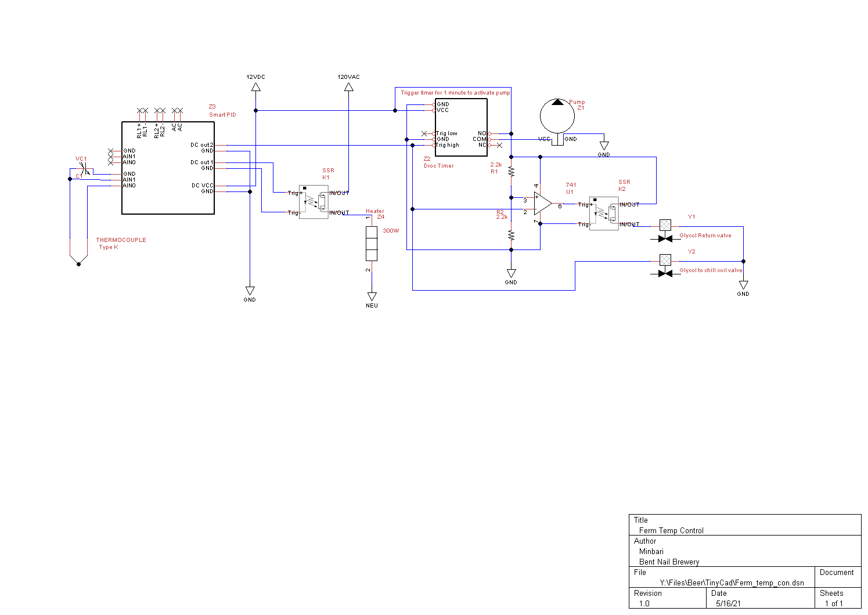Select the R1 2.2k resistor
Screen dimensions: 868x615
click(511, 172)
